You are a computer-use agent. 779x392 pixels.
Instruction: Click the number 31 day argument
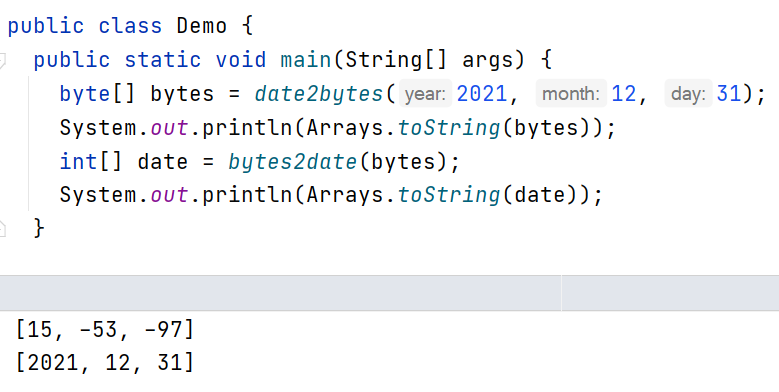[729, 94]
